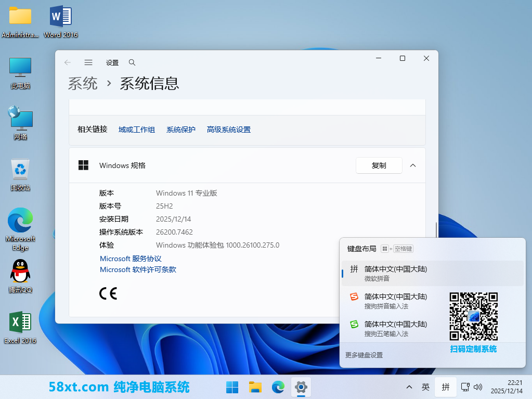Click the 复制 button for Windows specs
This screenshot has height=399, width=532.
[x=379, y=165]
